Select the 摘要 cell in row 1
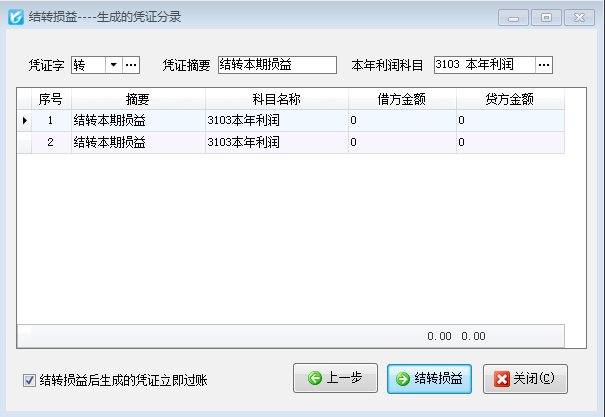The image size is (605, 417). pos(138,120)
